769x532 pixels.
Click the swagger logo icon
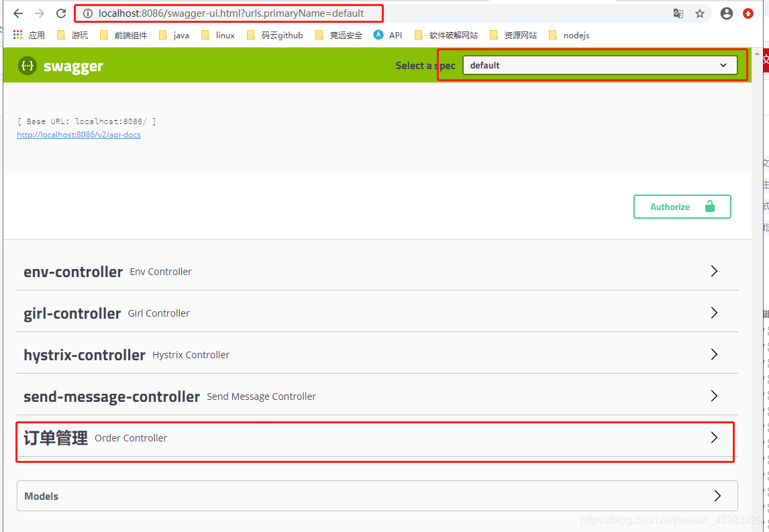(x=28, y=66)
